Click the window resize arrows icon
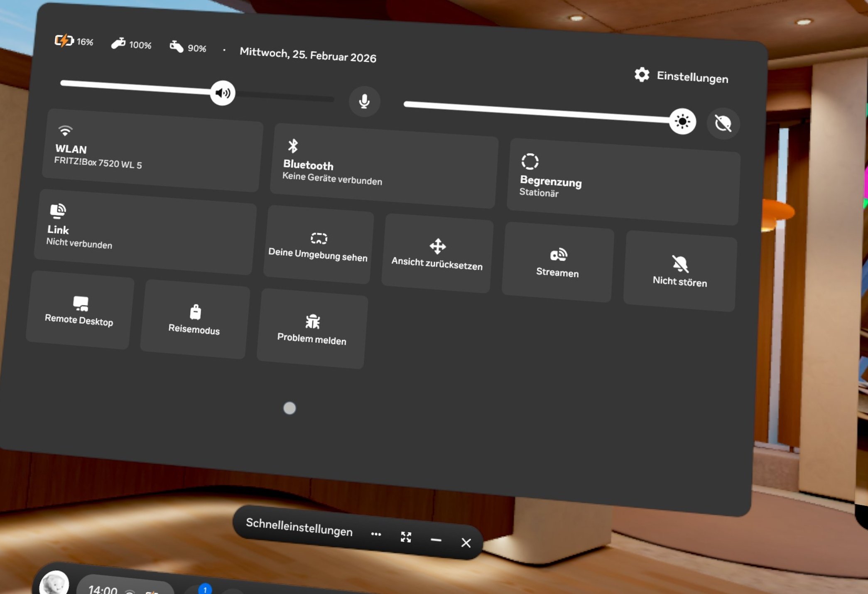This screenshot has width=868, height=594. [x=406, y=537]
